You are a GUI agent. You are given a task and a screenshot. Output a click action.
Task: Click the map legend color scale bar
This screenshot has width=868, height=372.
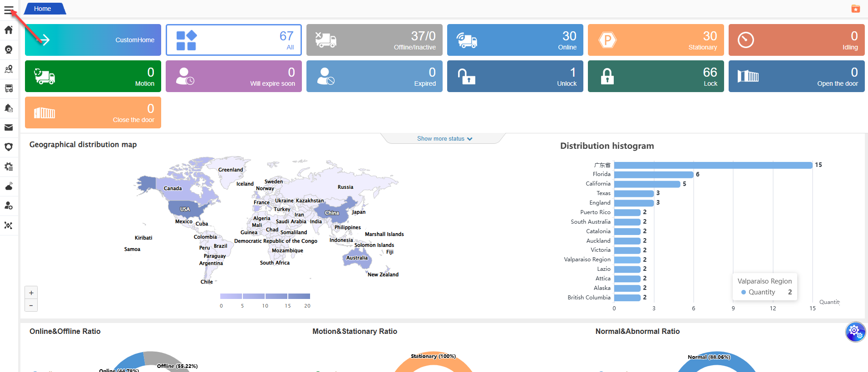[x=265, y=296]
